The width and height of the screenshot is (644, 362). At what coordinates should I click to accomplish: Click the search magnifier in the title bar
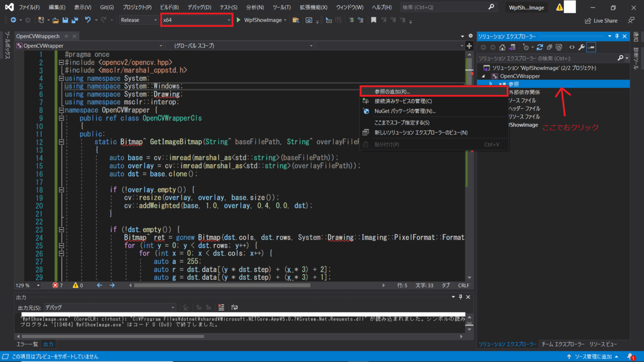(491, 7)
